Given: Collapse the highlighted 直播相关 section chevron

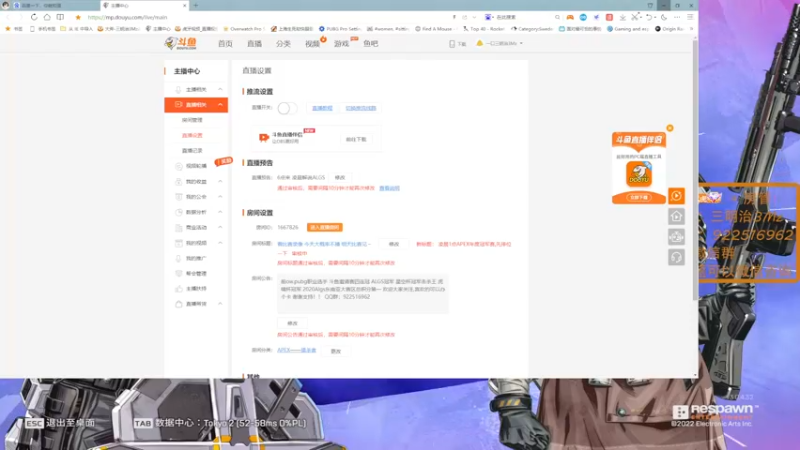Looking at the screenshot, I should [220, 105].
